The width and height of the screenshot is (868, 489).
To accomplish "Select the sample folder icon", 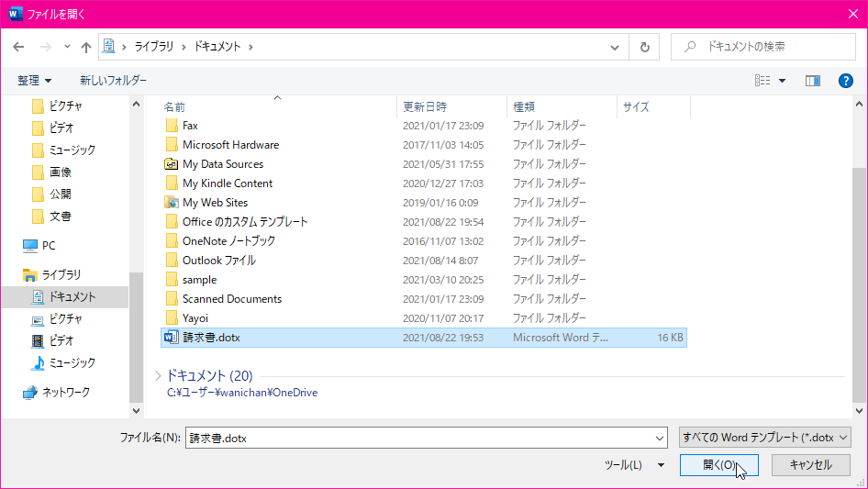I will 172,280.
